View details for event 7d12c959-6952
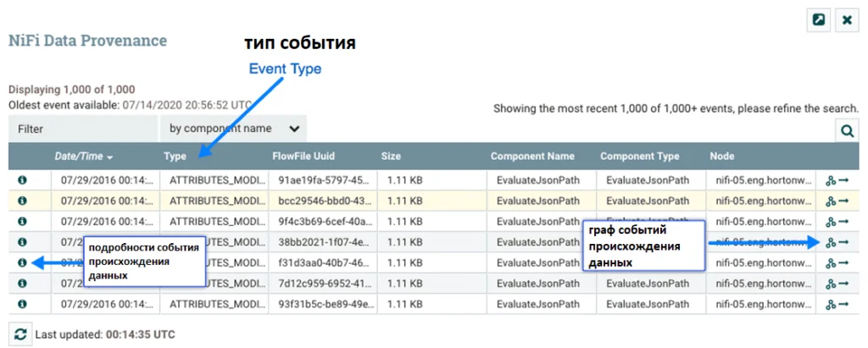This screenshot has width=868, height=348. tap(22, 284)
